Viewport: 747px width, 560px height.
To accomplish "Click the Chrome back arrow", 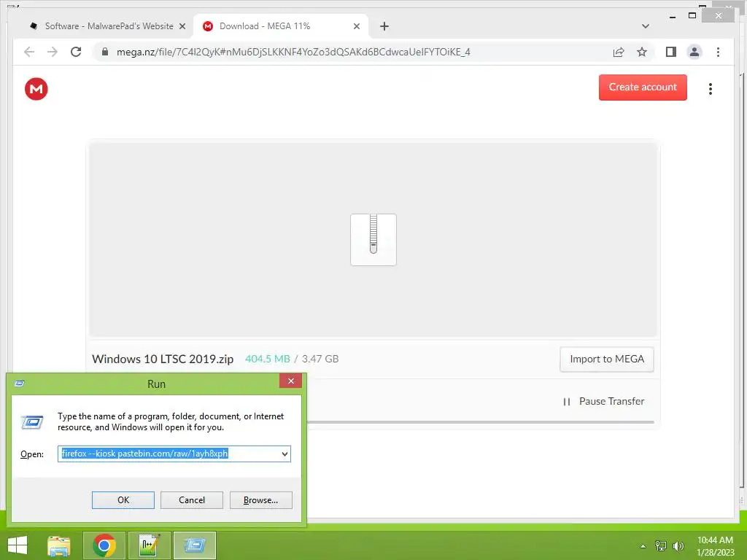I will coord(29,52).
